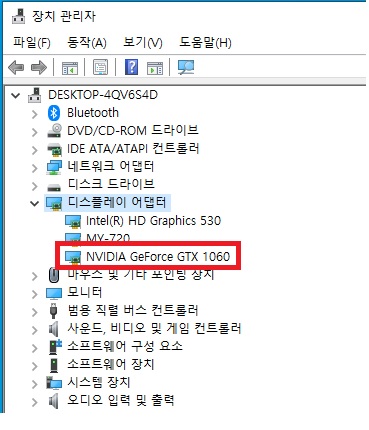The width and height of the screenshot is (369, 430).
Task: Click the 모니터 monitor icon
Action: (x=54, y=294)
